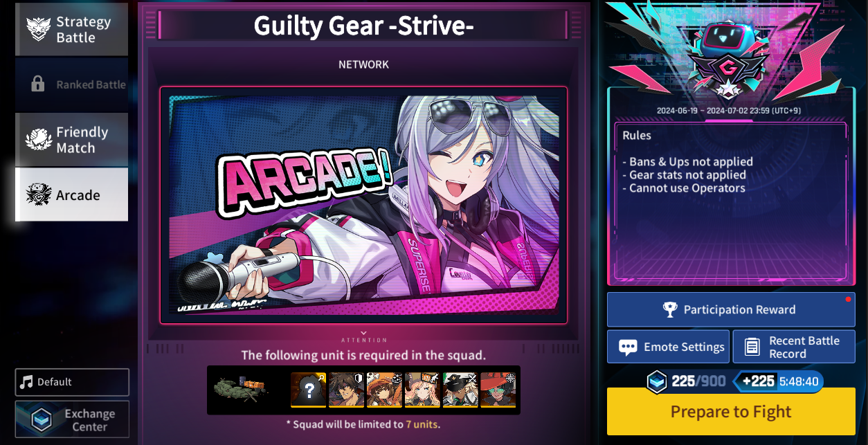Select the locked Ranked Battle entry

72,84
